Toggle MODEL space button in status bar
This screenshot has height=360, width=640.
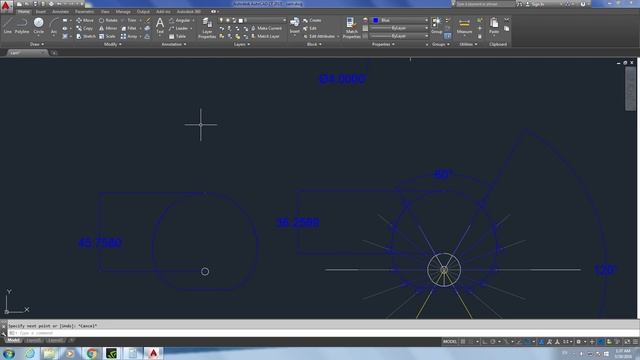[449, 342]
